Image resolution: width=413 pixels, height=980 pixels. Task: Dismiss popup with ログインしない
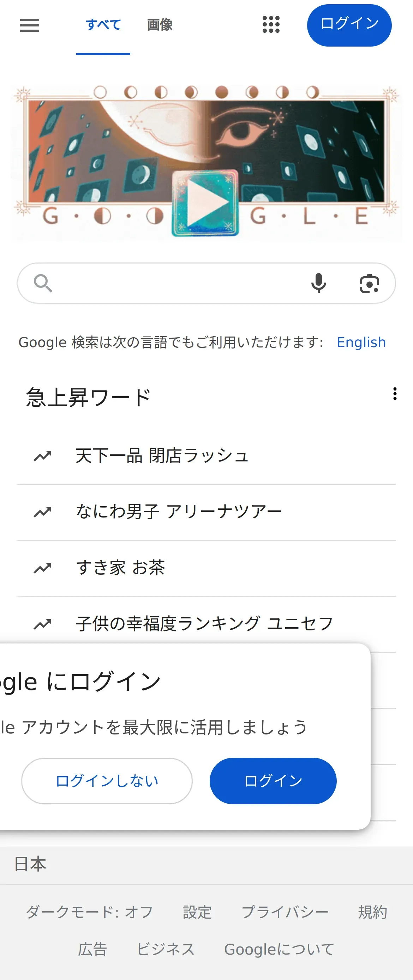click(x=107, y=781)
